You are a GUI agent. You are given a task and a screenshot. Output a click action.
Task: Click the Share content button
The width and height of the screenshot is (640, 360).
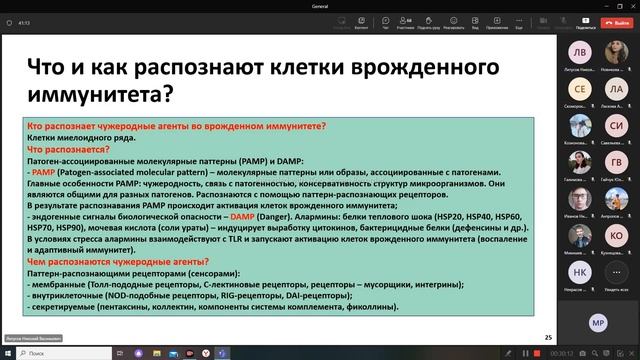coord(586,23)
